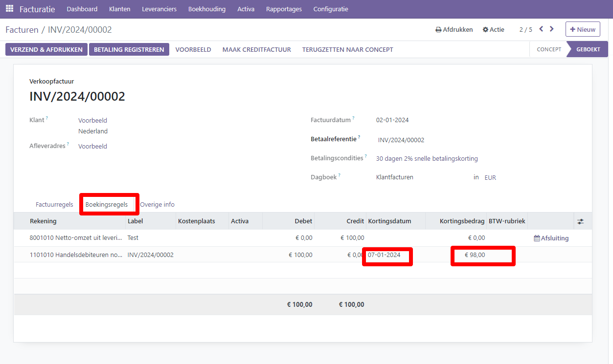Click the Afdrukken printer button
Viewport: 613px width, 364px height.
454,30
